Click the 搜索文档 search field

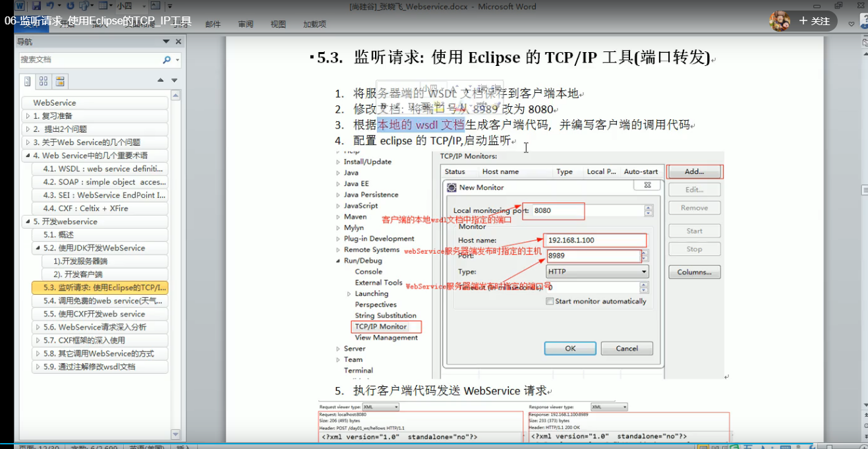coord(89,59)
